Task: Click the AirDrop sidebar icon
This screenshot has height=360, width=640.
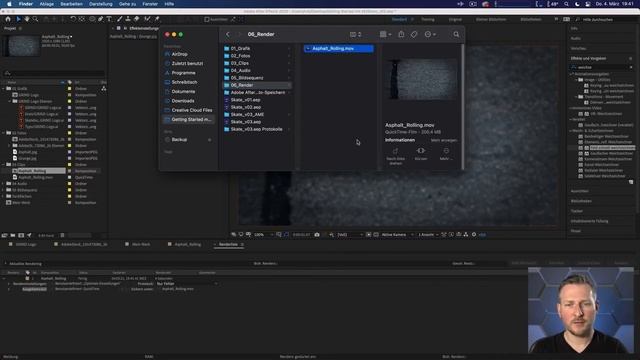Action: tap(167, 54)
